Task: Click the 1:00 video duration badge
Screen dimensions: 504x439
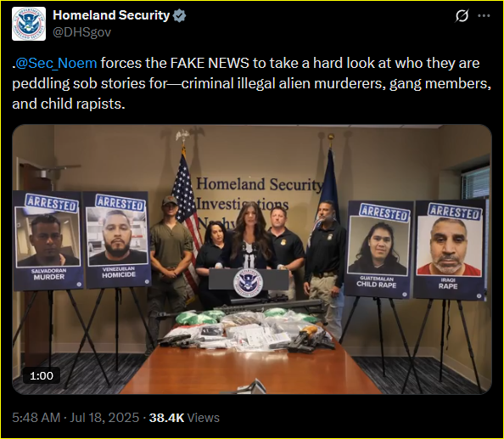Action: pos(42,375)
